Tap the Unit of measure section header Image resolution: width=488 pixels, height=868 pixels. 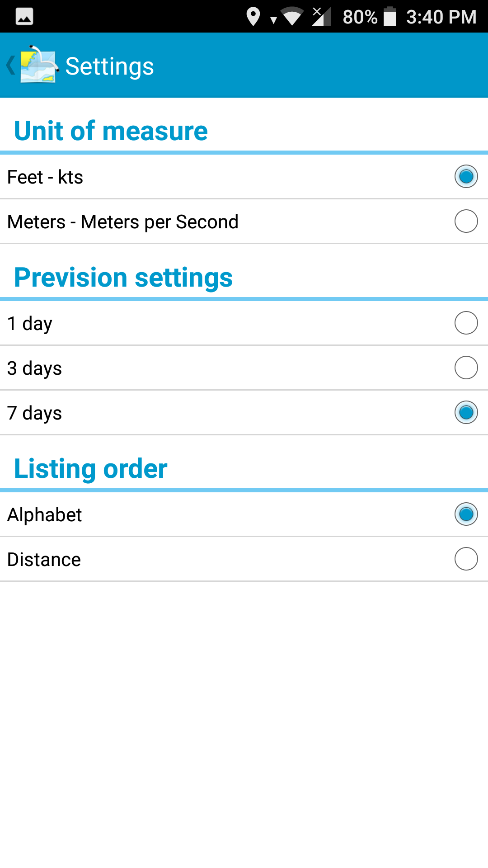pyautogui.click(x=111, y=131)
